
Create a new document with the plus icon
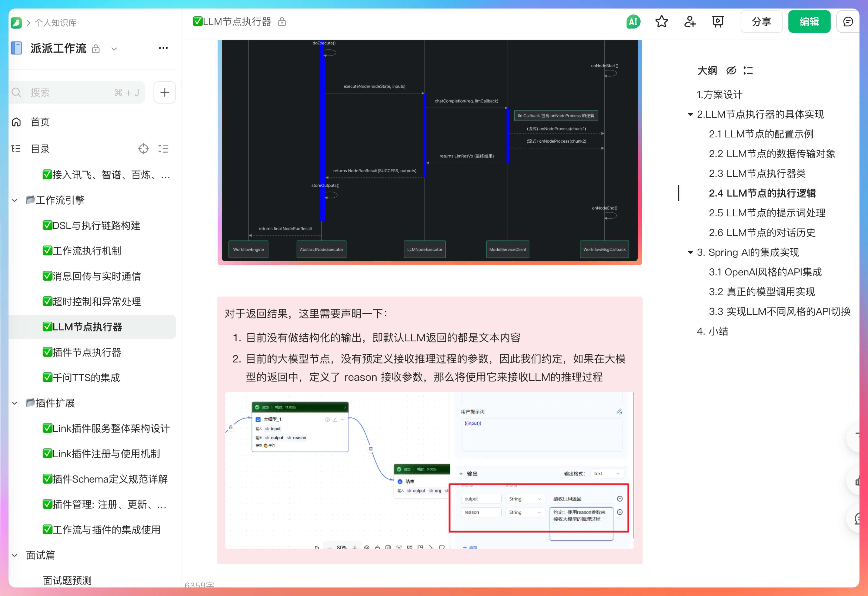coord(164,92)
